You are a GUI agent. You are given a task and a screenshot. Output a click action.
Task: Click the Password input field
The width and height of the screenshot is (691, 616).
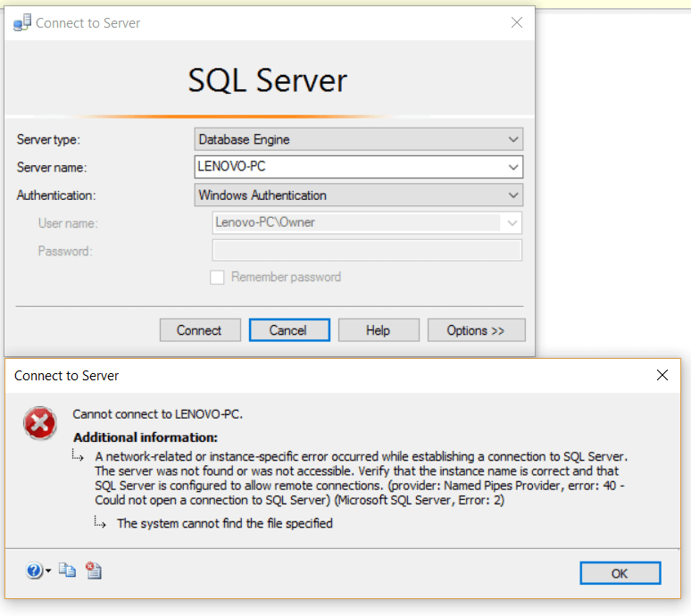tap(367, 250)
